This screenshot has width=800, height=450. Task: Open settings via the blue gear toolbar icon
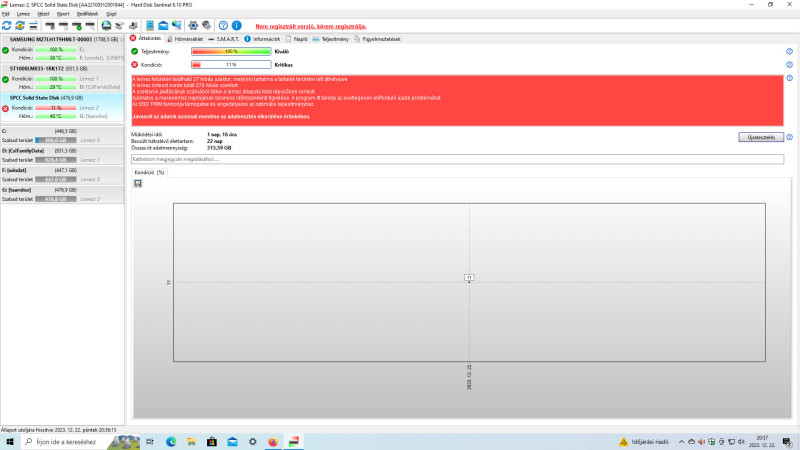[193, 26]
